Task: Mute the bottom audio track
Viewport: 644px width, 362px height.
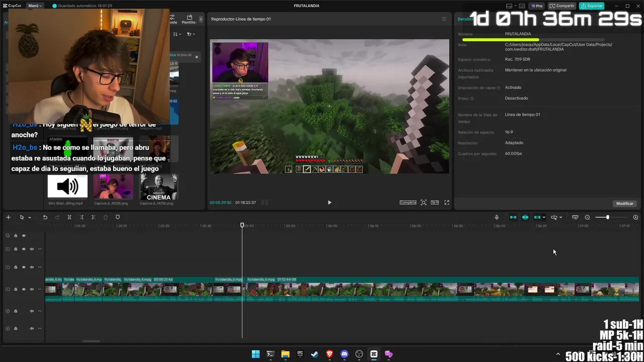Action: tap(32, 328)
